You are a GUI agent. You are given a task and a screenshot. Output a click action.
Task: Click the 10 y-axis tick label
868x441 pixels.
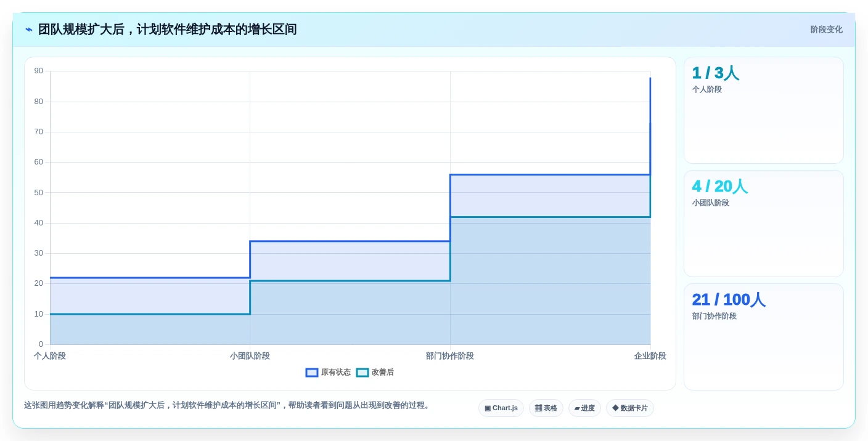coord(39,314)
